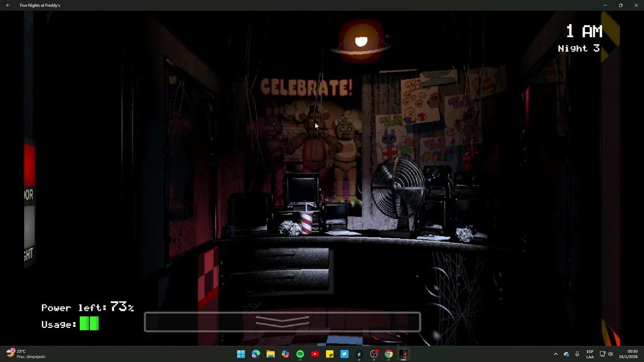Click the Power left: 73% readout
This screenshot has width=644, height=362.
88,307
